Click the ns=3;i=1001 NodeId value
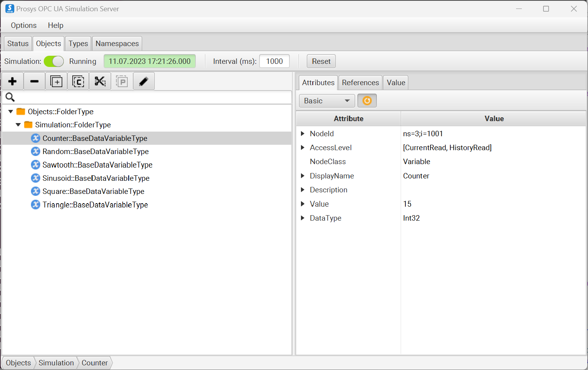This screenshot has width=588, height=370. point(423,134)
